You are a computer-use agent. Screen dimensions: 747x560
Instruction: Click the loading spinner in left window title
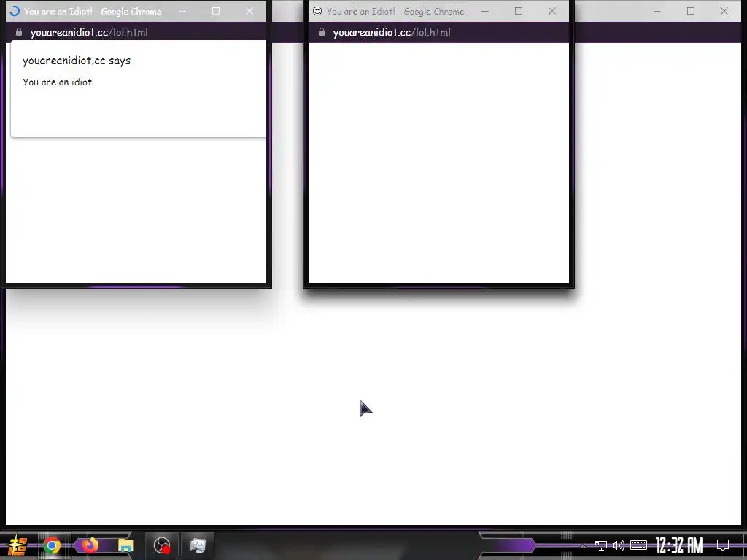click(15, 12)
